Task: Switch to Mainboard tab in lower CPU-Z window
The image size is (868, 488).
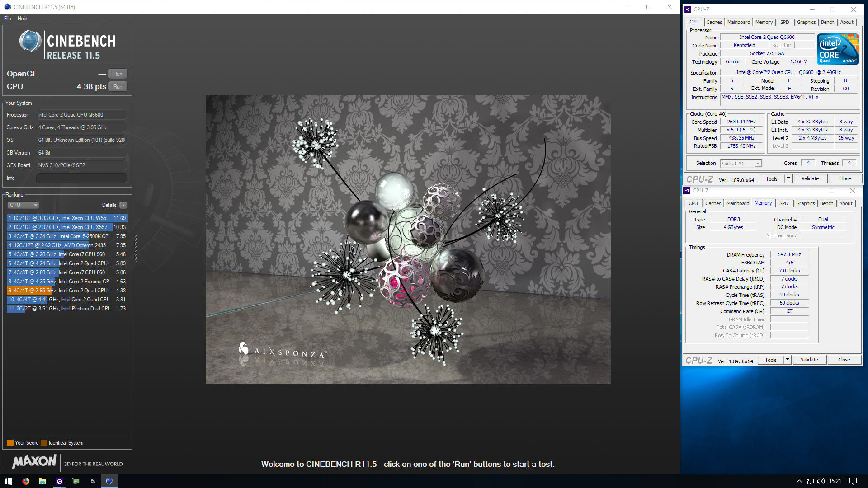Action: pyautogui.click(x=737, y=203)
